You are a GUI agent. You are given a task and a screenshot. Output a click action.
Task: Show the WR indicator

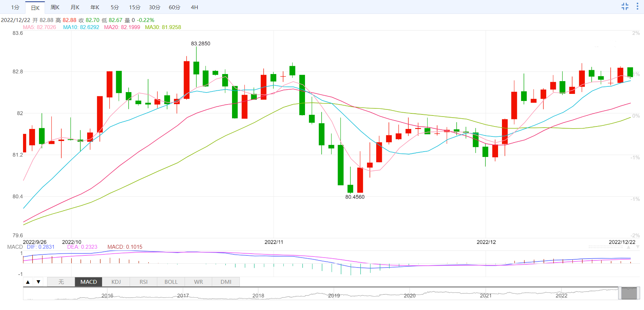tap(198, 282)
